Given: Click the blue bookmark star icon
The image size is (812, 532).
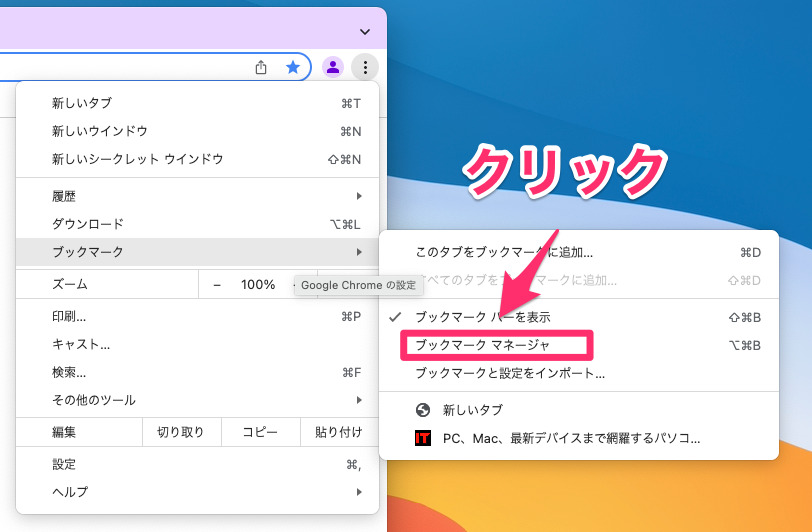Looking at the screenshot, I should pyautogui.click(x=293, y=67).
